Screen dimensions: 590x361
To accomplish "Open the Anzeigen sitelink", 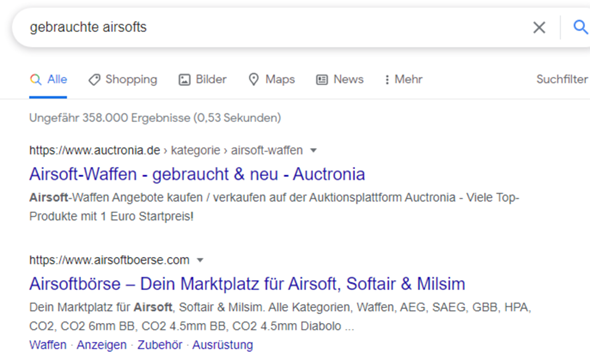I will tap(102, 345).
